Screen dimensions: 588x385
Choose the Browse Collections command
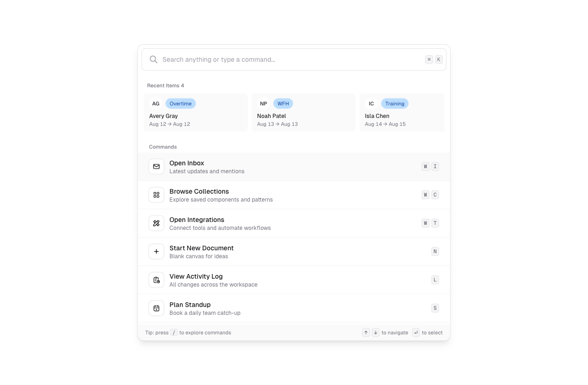coord(294,195)
